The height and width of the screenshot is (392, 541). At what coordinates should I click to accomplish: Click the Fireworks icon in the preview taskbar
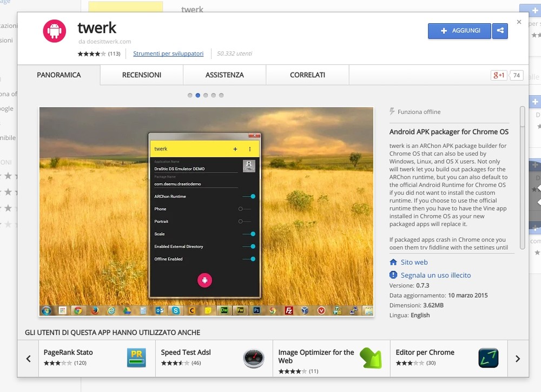241,310
